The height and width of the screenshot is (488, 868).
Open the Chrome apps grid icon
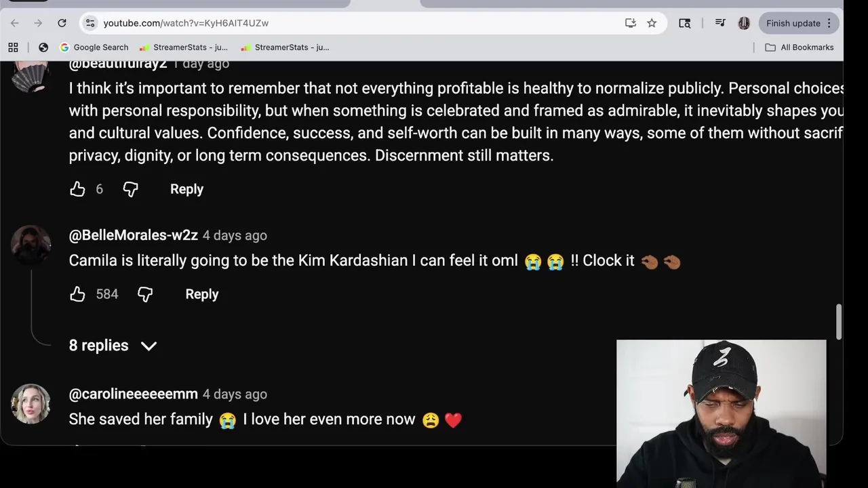pos(13,47)
